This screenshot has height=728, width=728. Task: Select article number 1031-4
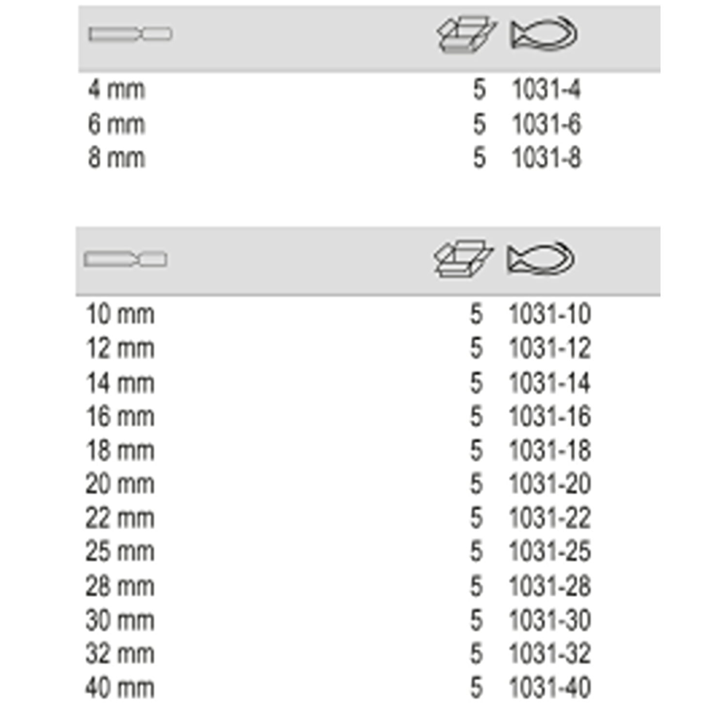[546, 90]
